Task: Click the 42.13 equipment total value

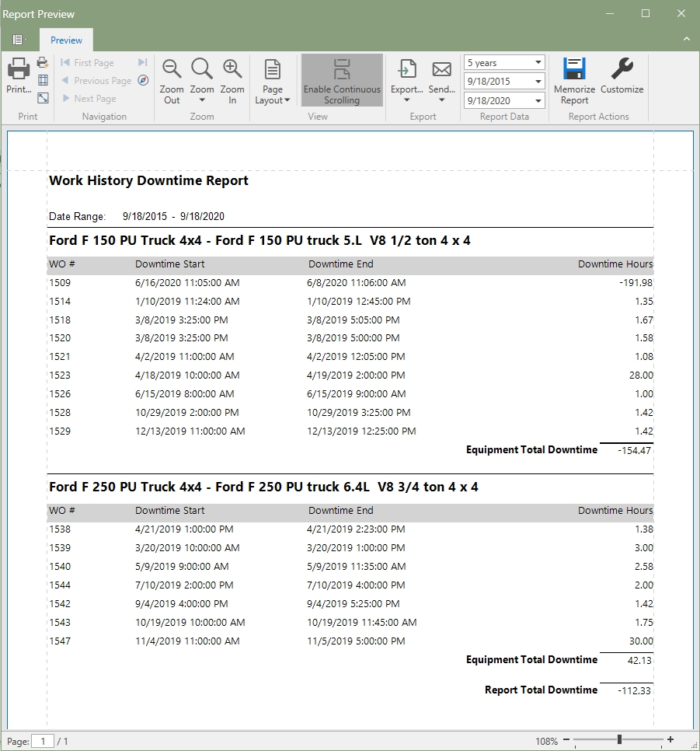Action: coord(639,661)
